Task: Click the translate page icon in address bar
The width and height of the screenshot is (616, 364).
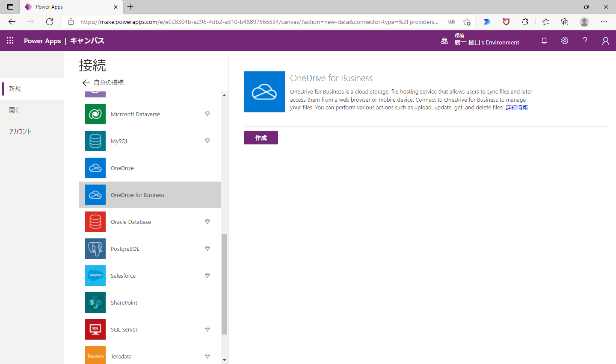Action: [x=451, y=22]
